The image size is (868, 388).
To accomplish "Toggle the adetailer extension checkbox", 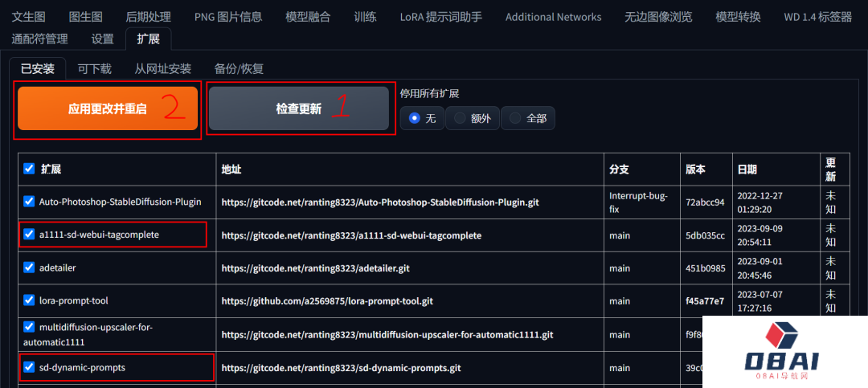I will click(29, 268).
